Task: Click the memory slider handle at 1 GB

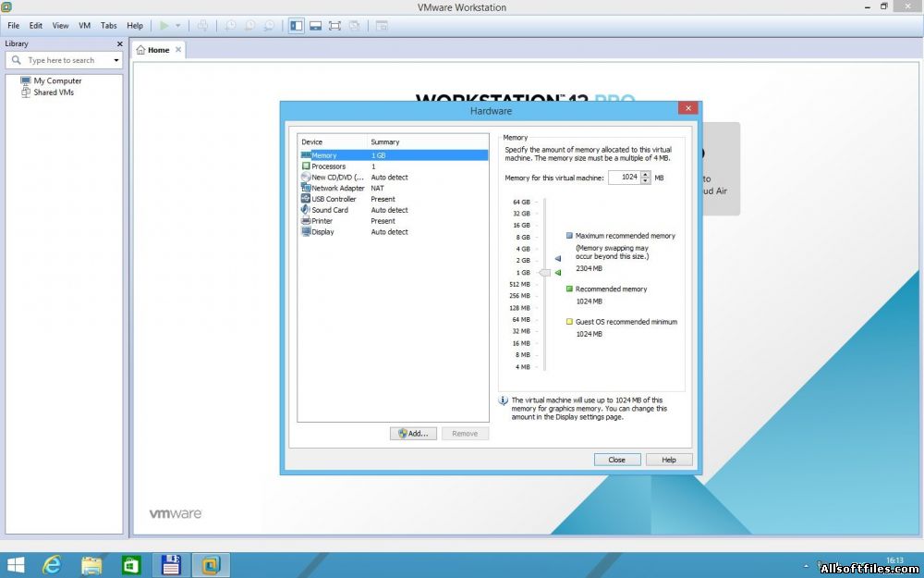Action: [x=544, y=273]
